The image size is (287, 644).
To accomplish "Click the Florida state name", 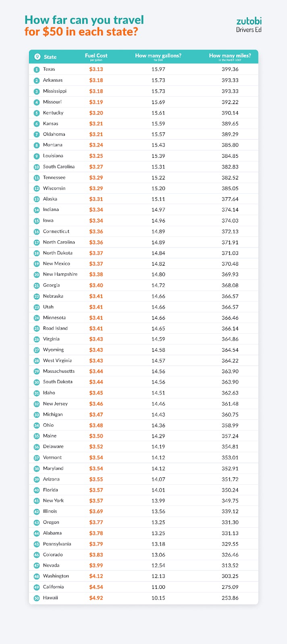I will point(50,490).
